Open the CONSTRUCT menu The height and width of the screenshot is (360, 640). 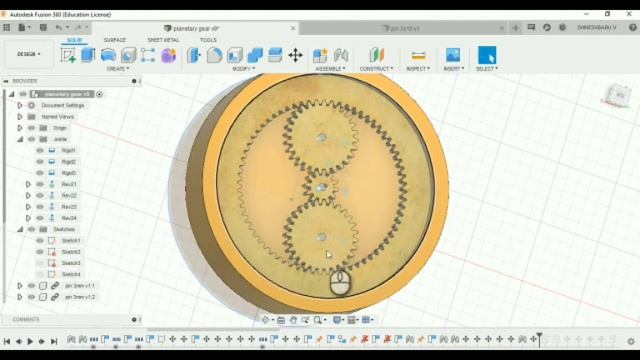pyautogui.click(x=376, y=69)
